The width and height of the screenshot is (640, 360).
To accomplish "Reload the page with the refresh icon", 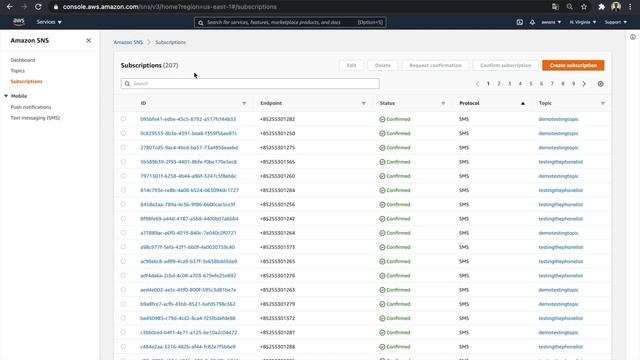I will click(38, 7).
